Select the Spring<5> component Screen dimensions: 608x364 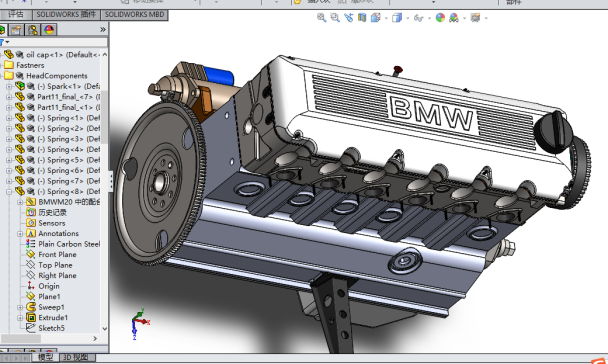pyautogui.click(x=69, y=160)
